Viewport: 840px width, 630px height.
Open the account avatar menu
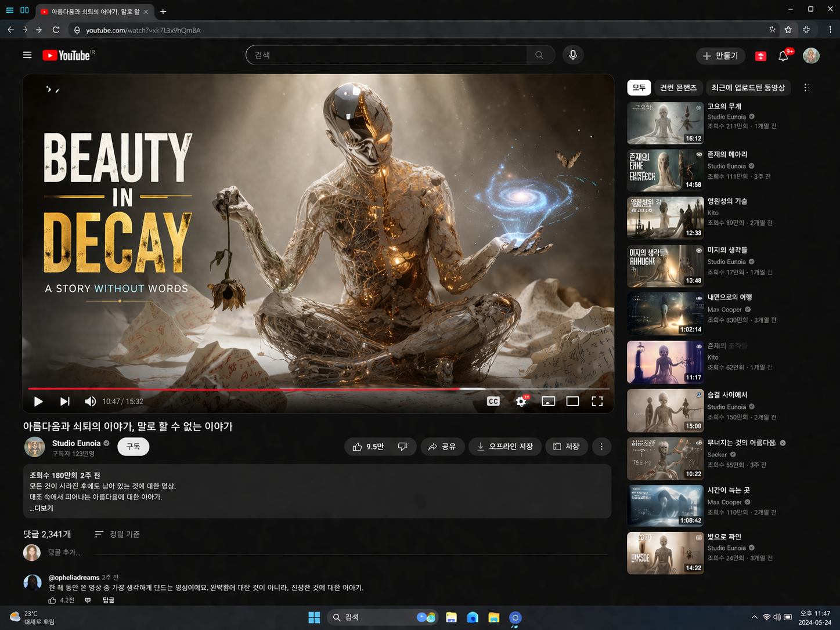tap(811, 56)
